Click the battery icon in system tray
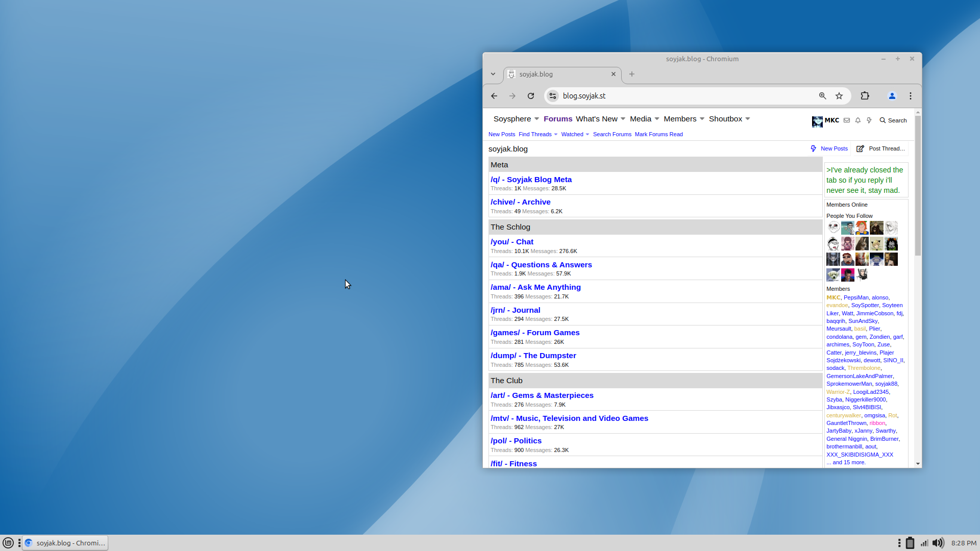The height and width of the screenshot is (551, 980). click(910, 543)
